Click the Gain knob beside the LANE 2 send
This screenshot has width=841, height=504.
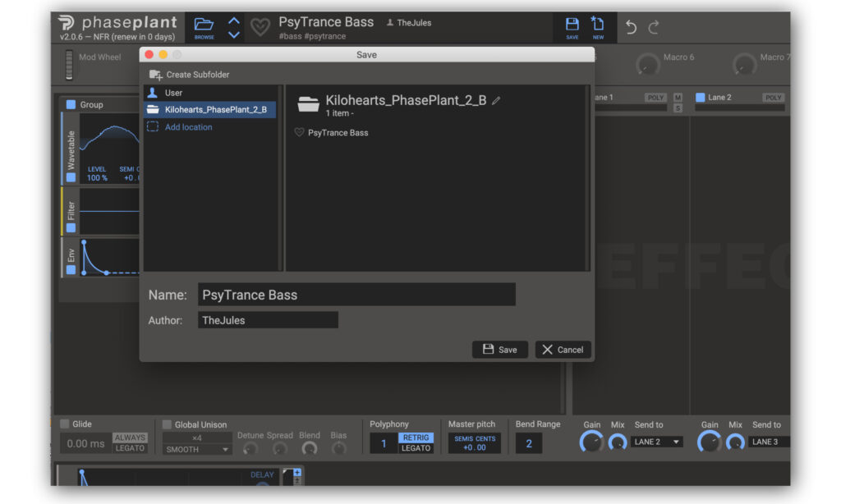point(591,442)
